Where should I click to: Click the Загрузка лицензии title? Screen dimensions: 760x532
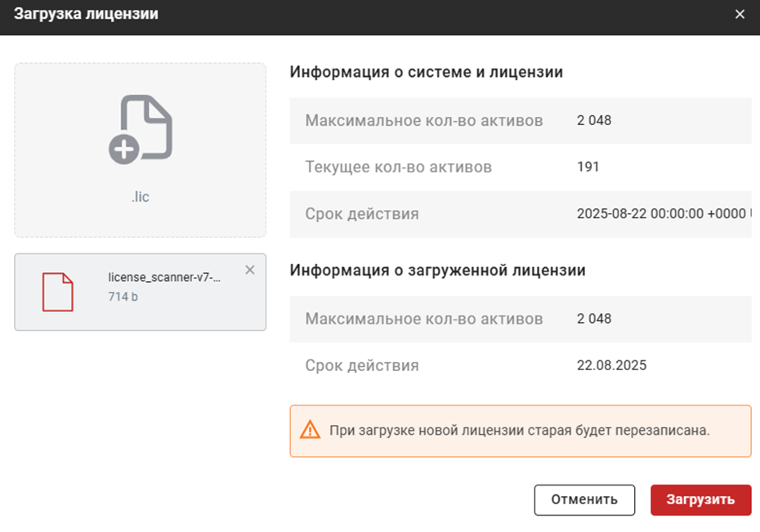(87, 14)
